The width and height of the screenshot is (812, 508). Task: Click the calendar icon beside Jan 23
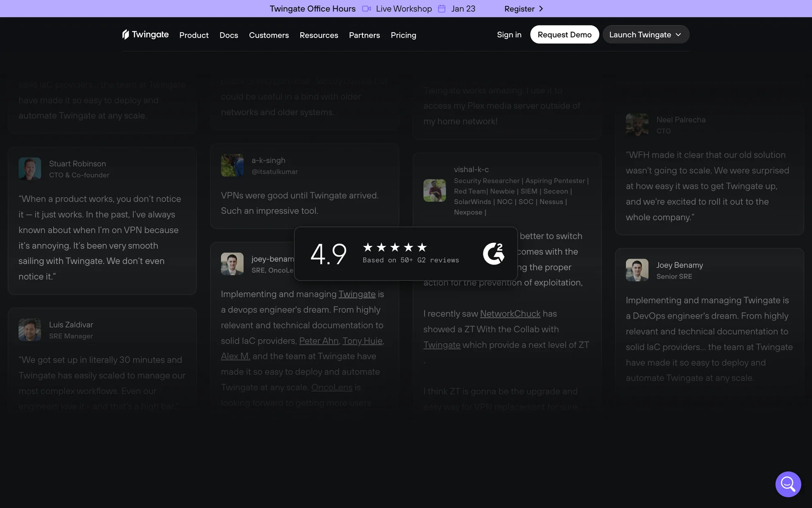pos(442,9)
